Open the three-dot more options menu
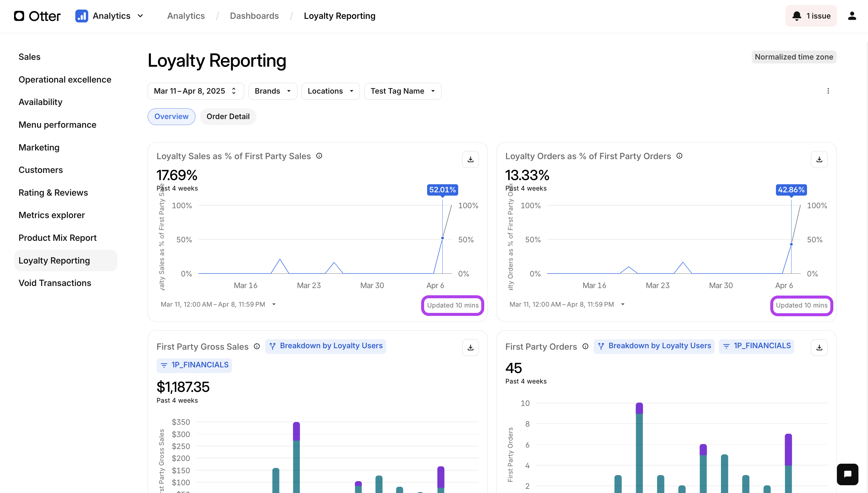Screen dimensions: 868x493 828,91
